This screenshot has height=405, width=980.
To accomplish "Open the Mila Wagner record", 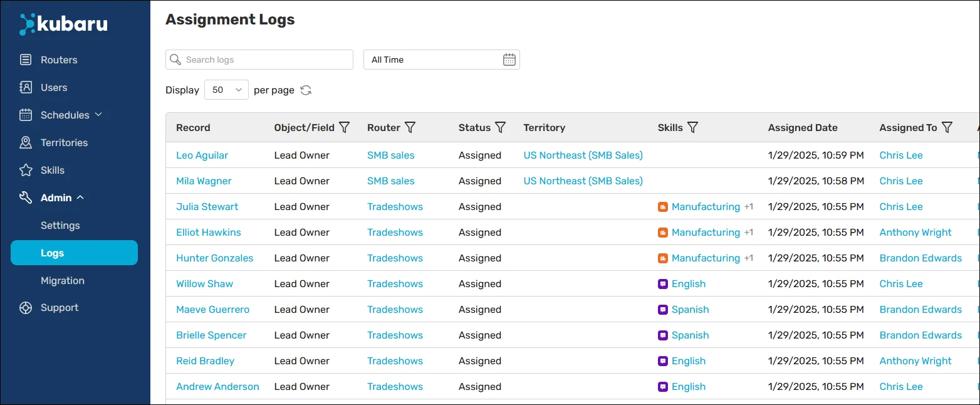I will tap(204, 181).
